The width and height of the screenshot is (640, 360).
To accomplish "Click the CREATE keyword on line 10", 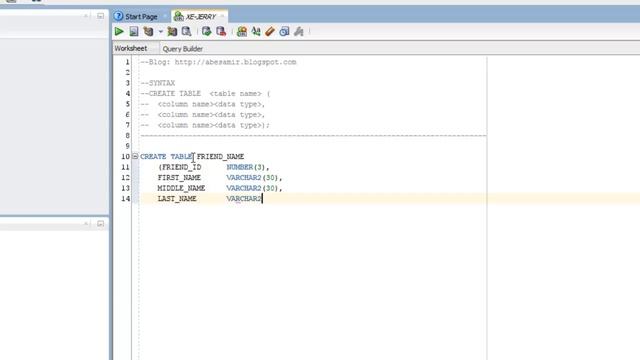I will [x=153, y=157].
